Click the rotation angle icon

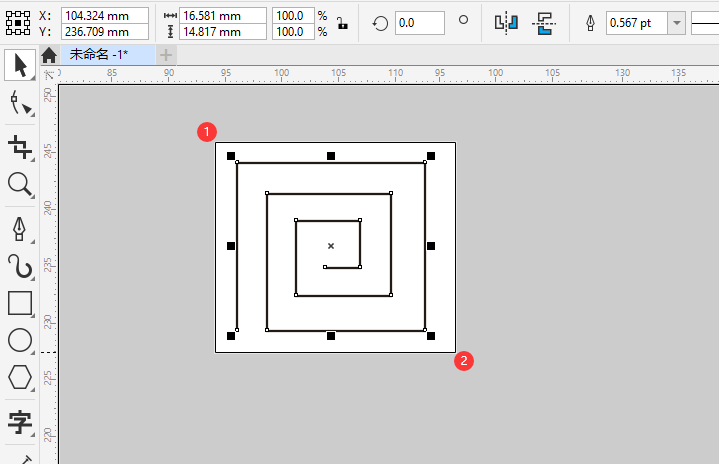[x=380, y=23]
